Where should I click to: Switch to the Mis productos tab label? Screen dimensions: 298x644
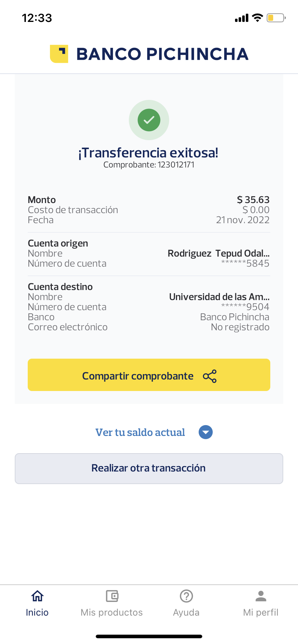click(x=112, y=612)
